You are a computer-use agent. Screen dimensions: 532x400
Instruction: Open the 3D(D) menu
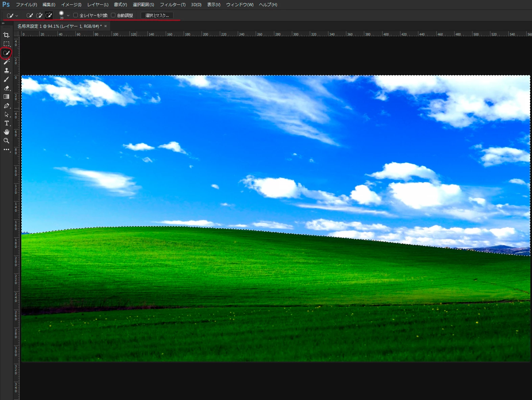click(196, 5)
